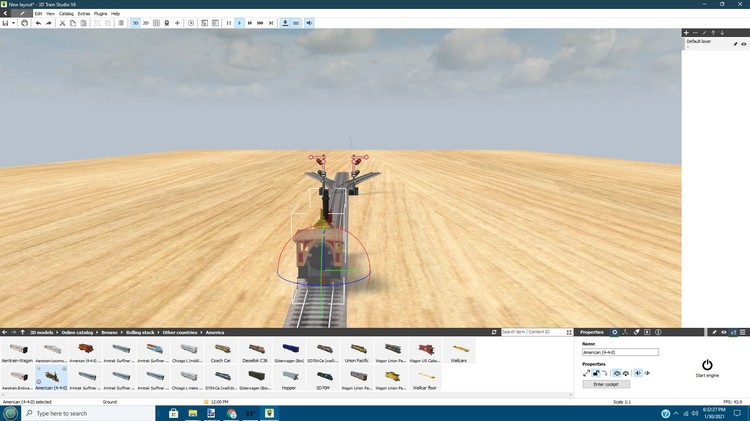Click Enter cockpit button
The width and height of the screenshot is (750, 421).
tap(606, 384)
